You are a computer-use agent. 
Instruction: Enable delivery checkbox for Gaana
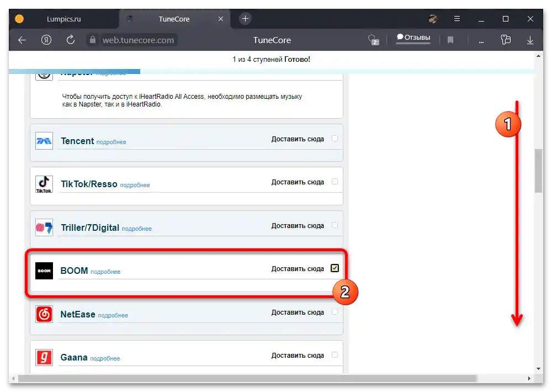[x=335, y=354]
